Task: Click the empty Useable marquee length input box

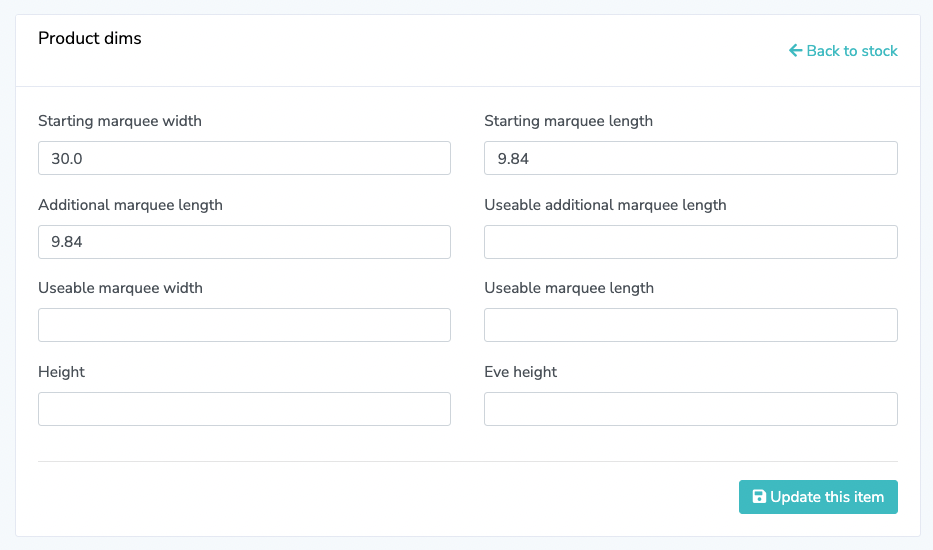Action: [691, 325]
